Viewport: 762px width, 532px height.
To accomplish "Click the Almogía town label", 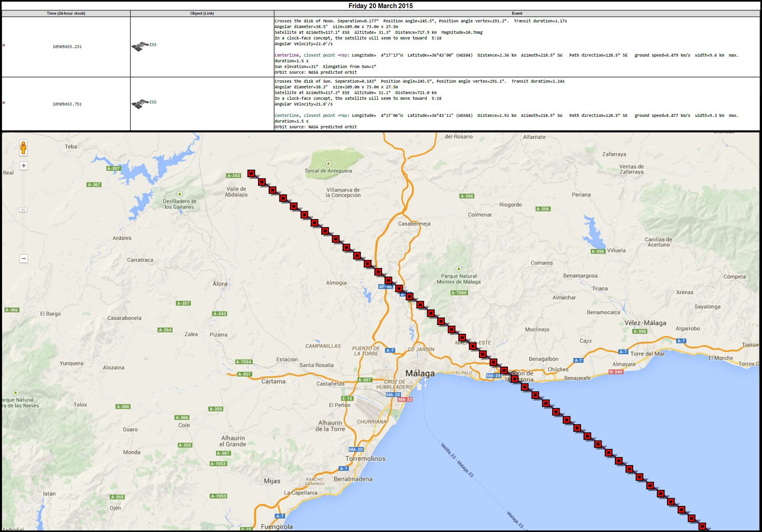I will [x=336, y=283].
